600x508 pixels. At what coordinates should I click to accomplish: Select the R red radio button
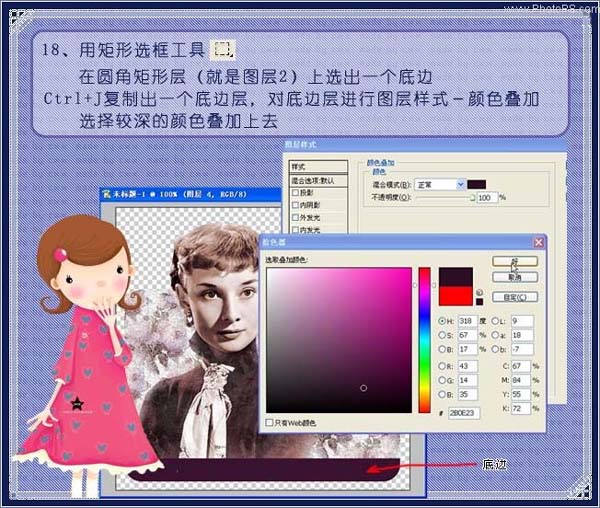coord(442,366)
